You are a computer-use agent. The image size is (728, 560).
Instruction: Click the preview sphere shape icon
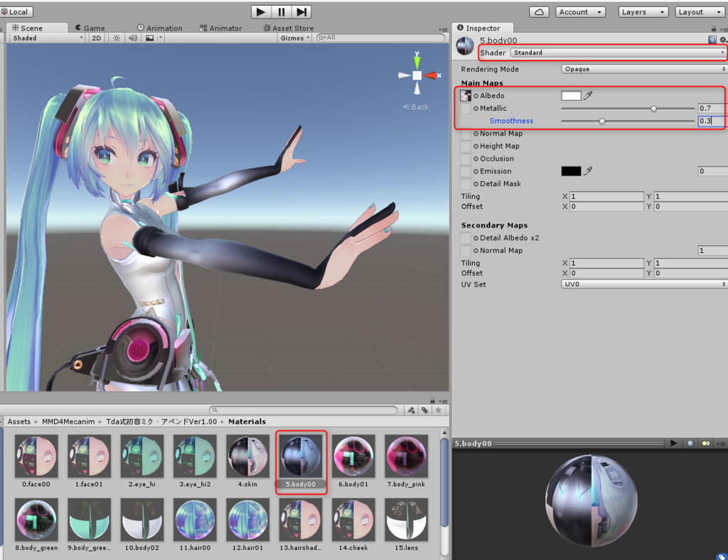[691, 443]
